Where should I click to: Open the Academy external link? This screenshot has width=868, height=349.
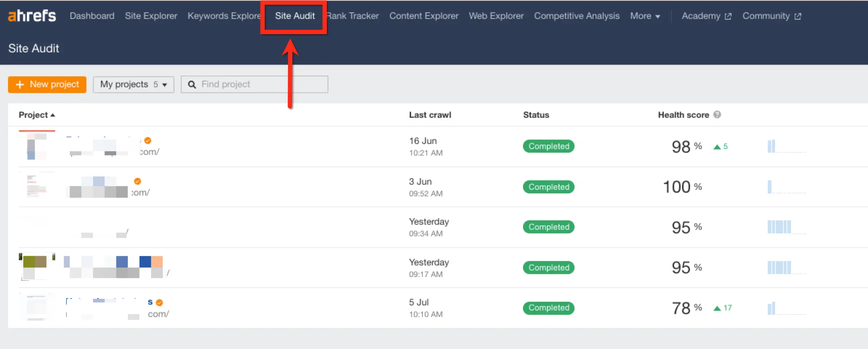click(706, 16)
